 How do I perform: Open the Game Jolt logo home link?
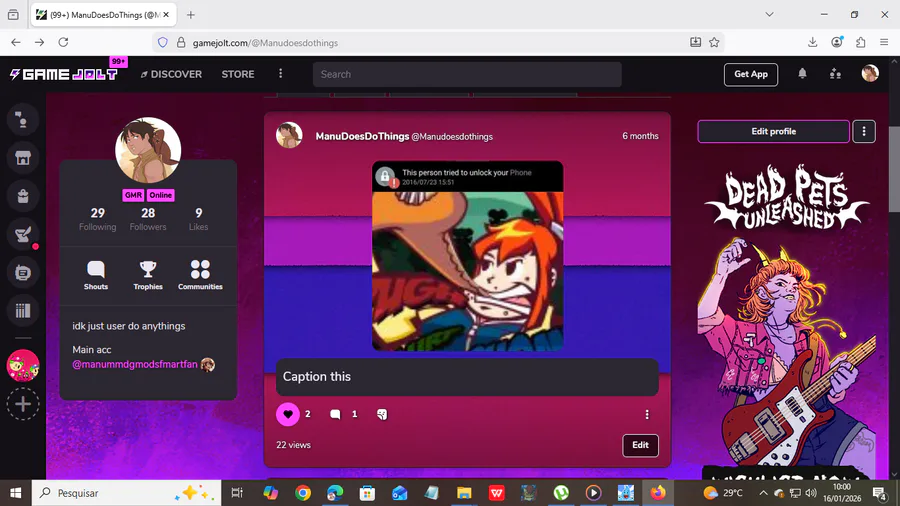(x=64, y=74)
